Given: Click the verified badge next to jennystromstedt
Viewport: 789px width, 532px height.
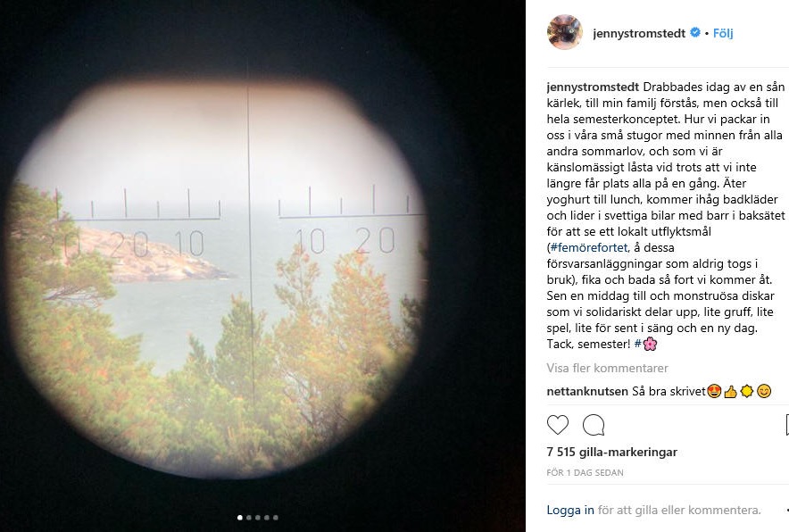Looking at the screenshot, I should (695, 33).
